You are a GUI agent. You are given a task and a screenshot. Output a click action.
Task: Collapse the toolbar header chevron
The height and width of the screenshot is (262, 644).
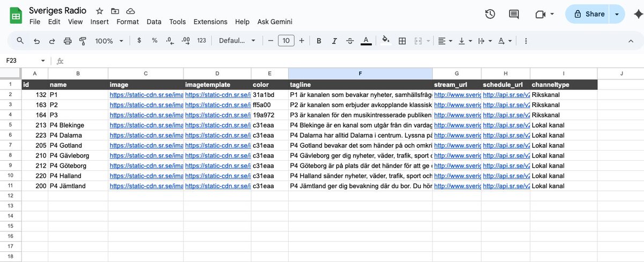tap(631, 41)
